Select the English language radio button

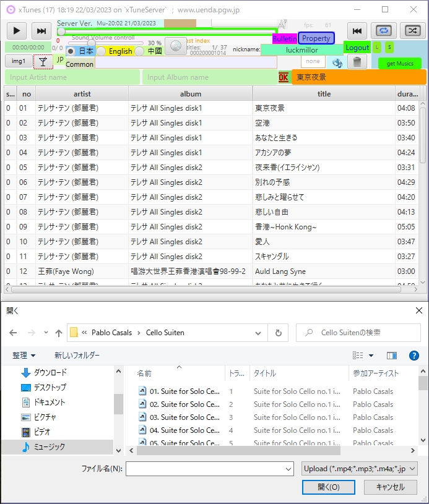[x=102, y=51]
